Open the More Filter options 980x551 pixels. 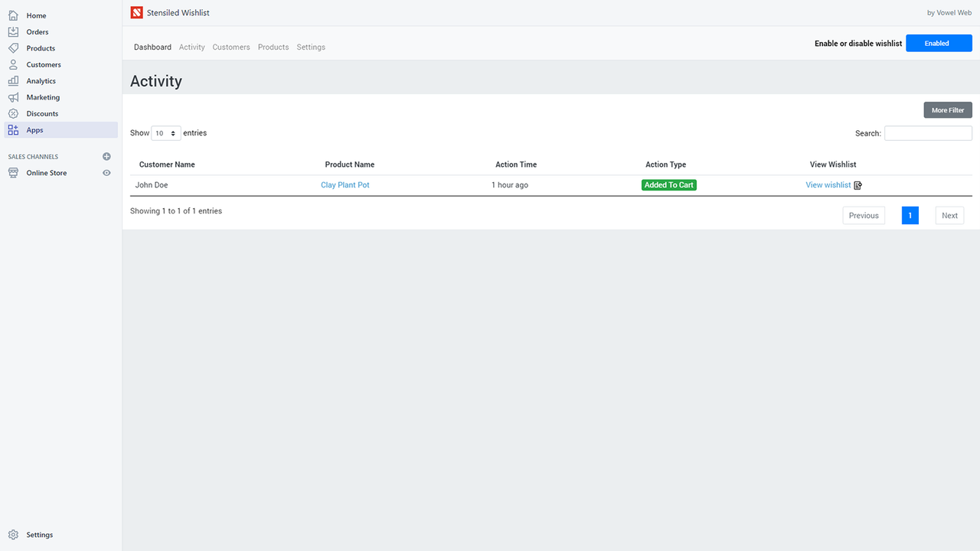coord(947,109)
